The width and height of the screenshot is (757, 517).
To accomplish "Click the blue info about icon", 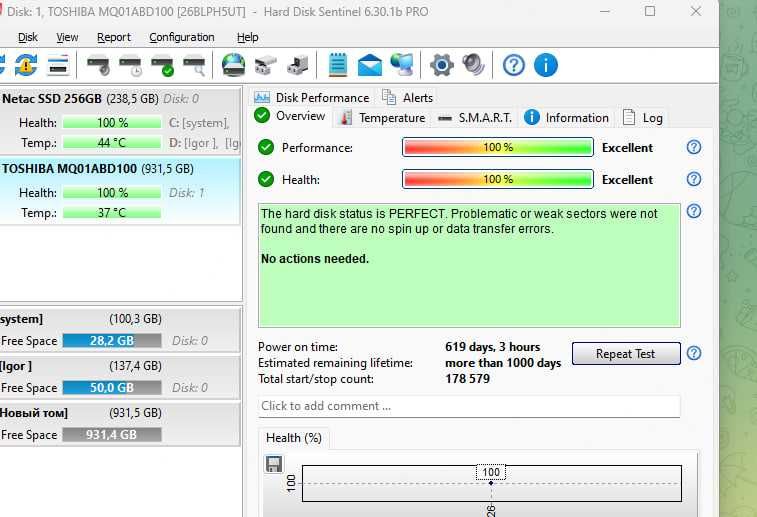I will point(546,65).
